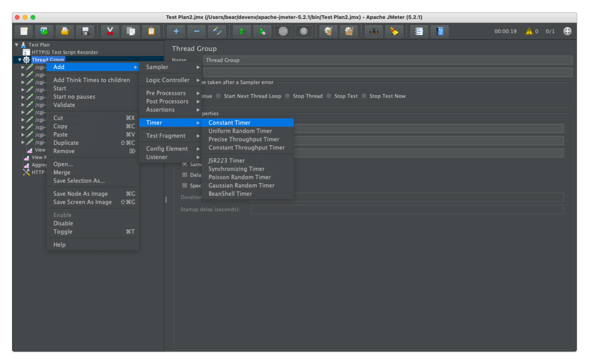This screenshot has height=364, width=589.
Task: Select Duplicate in context menu
Action: 93,143
